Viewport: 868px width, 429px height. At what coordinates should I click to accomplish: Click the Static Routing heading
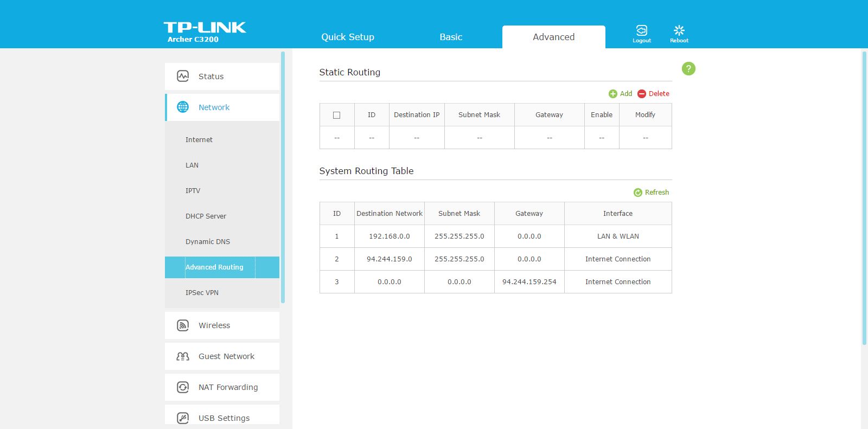349,72
